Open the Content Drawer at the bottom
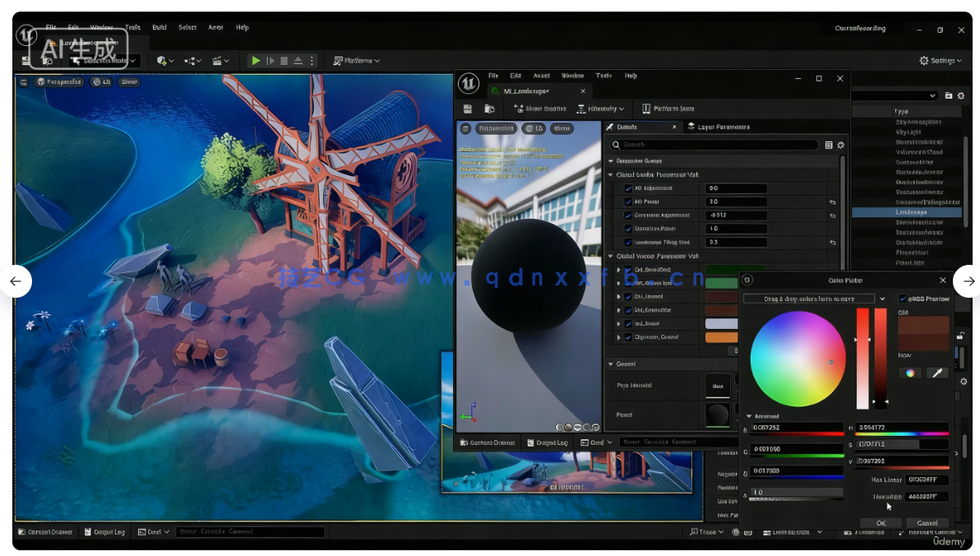This screenshot has width=980, height=556. point(45,532)
